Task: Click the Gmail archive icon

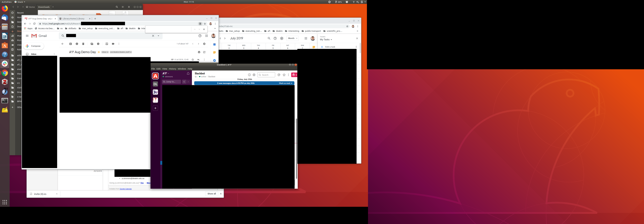Action: [x=70, y=44]
